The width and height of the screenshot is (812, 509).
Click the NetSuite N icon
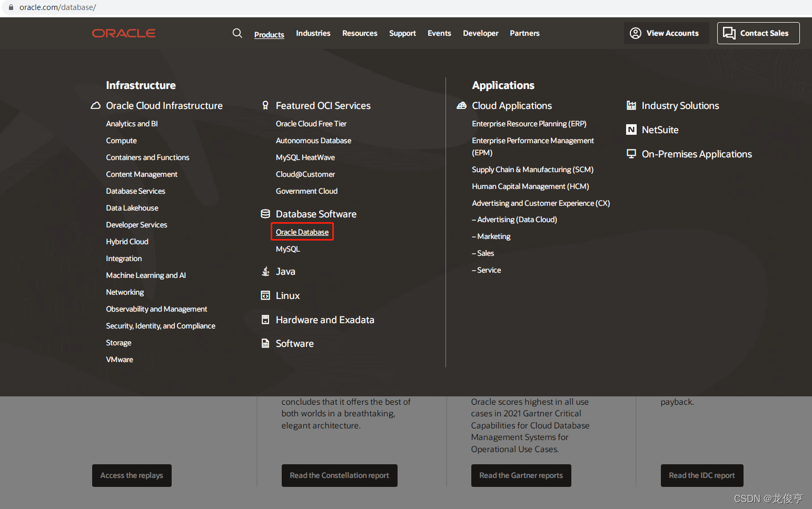[x=631, y=129]
